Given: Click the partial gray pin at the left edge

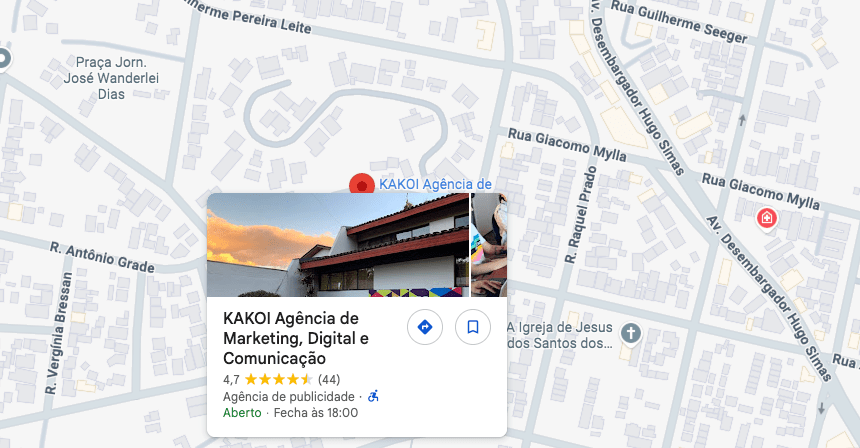Looking at the screenshot, I should coord(4,59).
